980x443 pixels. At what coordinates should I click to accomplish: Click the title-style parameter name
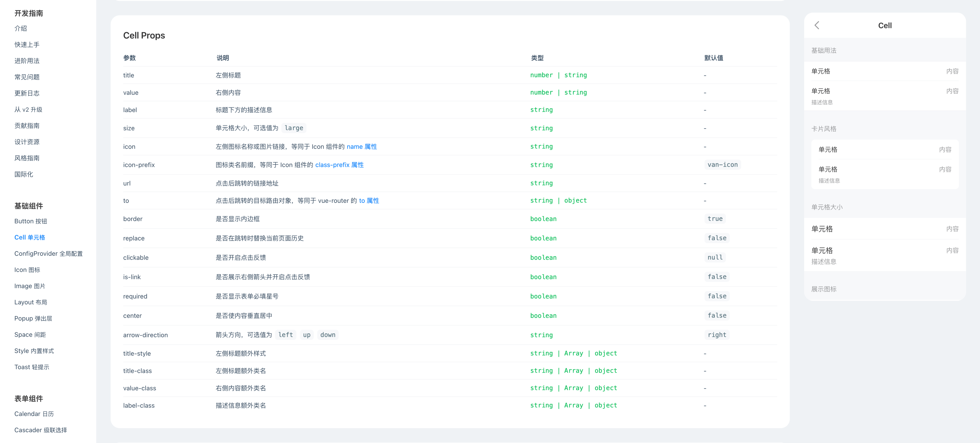(137, 353)
